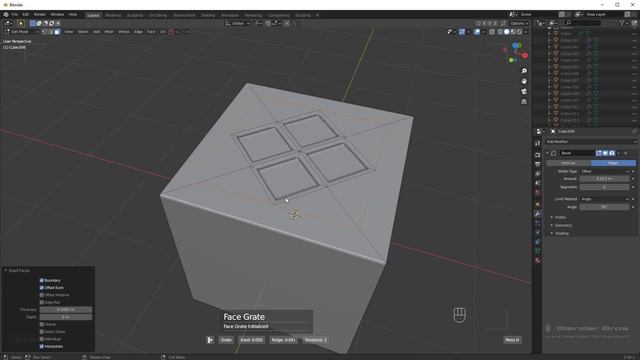
Task: Click the pan hand gizmo in the viewport
Action: [524, 81]
